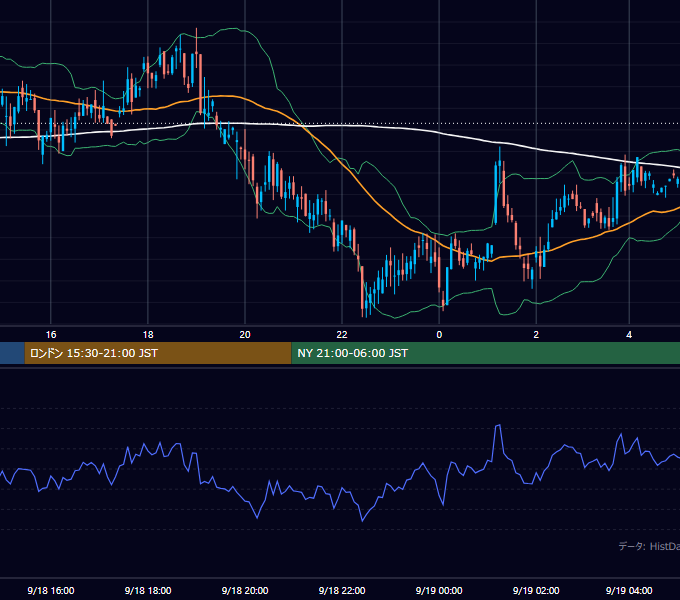The height and width of the screenshot is (600, 680).
Task: Click the 16 hour axis label
Action: 51,335
